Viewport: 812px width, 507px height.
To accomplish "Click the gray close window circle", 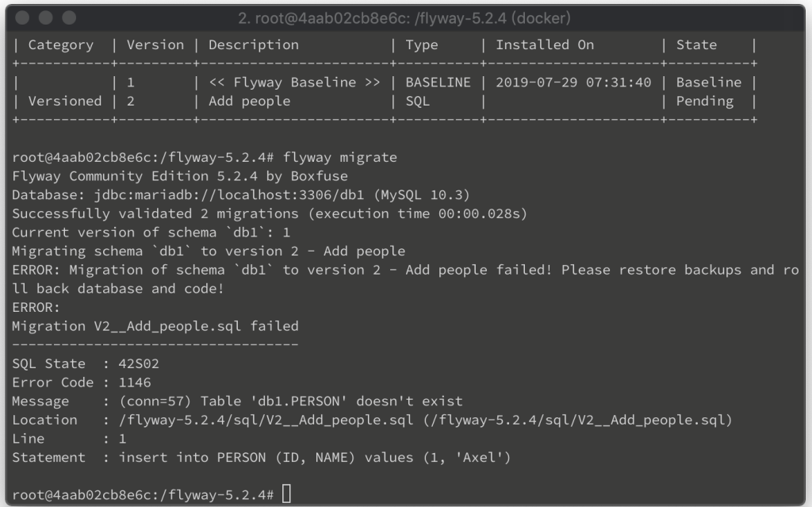I will pos(22,18).
